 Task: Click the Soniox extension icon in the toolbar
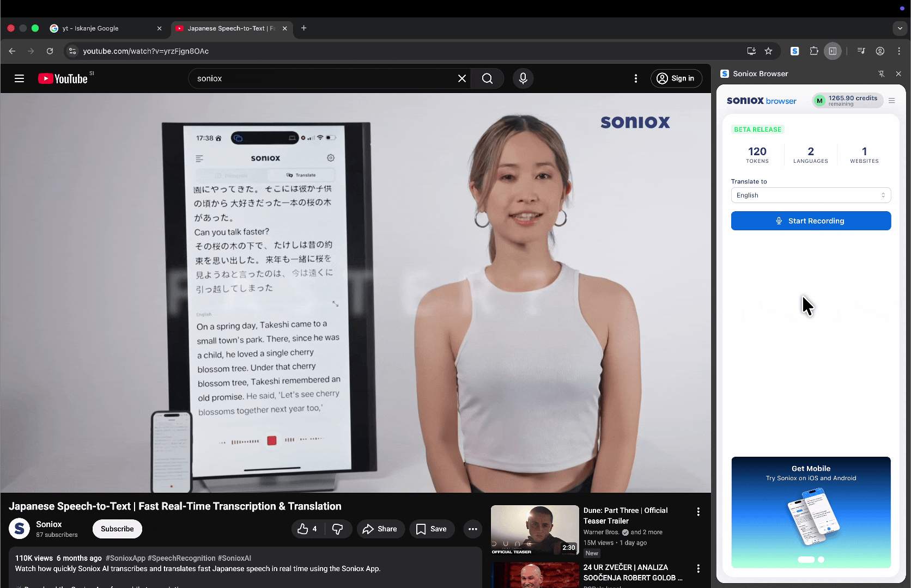[794, 51]
